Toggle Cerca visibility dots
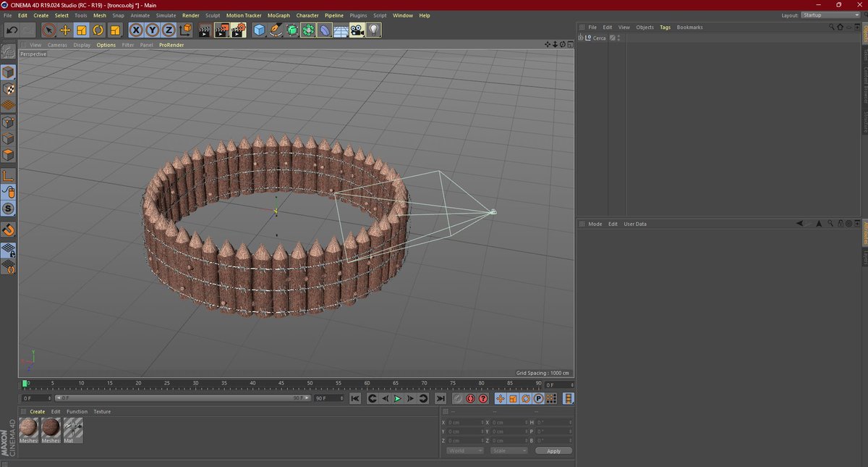 [618, 38]
